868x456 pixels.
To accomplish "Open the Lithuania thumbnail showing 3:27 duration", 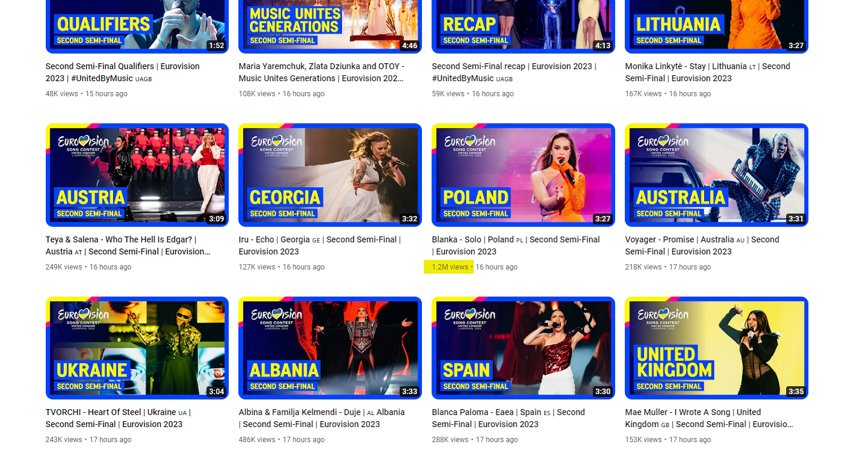I will pos(716,26).
